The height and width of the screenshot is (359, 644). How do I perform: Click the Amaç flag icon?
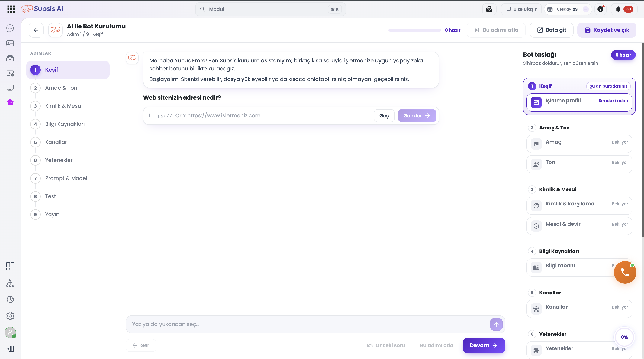(536, 144)
